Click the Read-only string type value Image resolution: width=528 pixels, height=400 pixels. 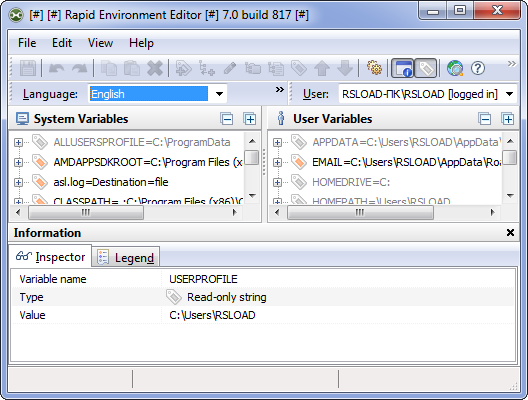pyautogui.click(x=227, y=297)
